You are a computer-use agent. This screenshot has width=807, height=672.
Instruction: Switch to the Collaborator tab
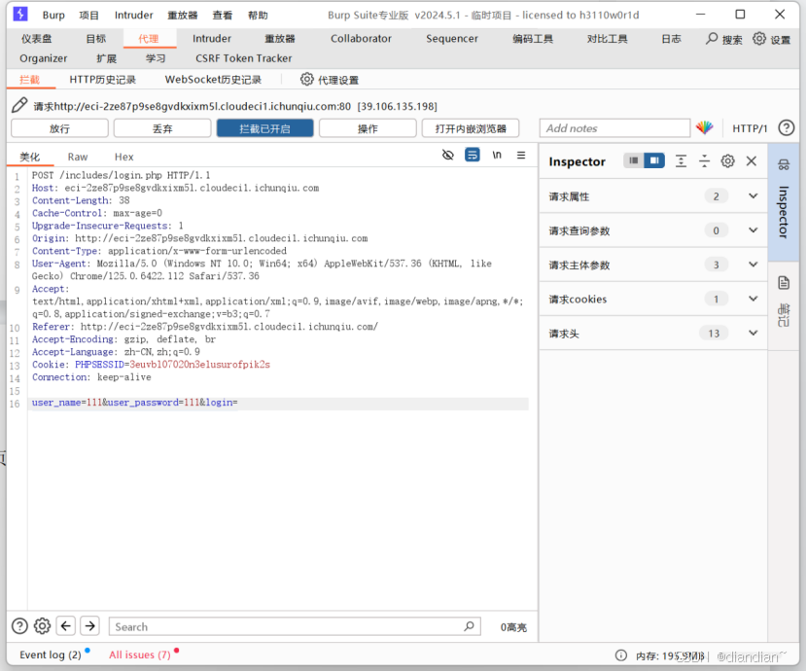[x=361, y=39]
